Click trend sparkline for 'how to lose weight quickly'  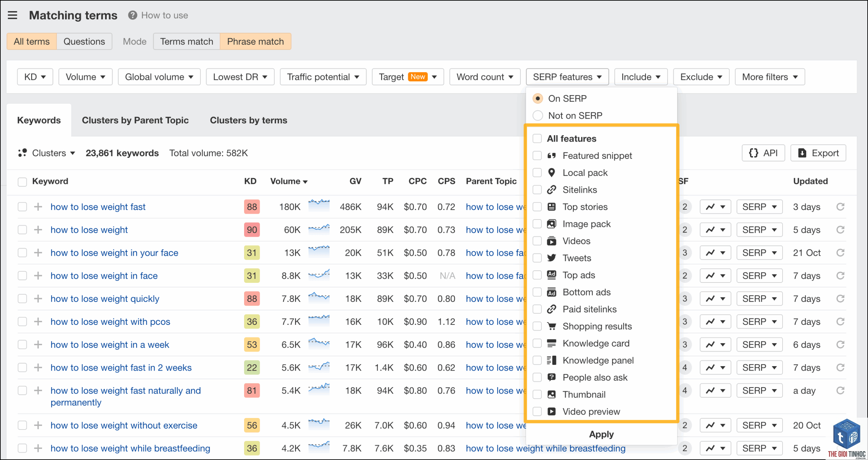point(319,297)
